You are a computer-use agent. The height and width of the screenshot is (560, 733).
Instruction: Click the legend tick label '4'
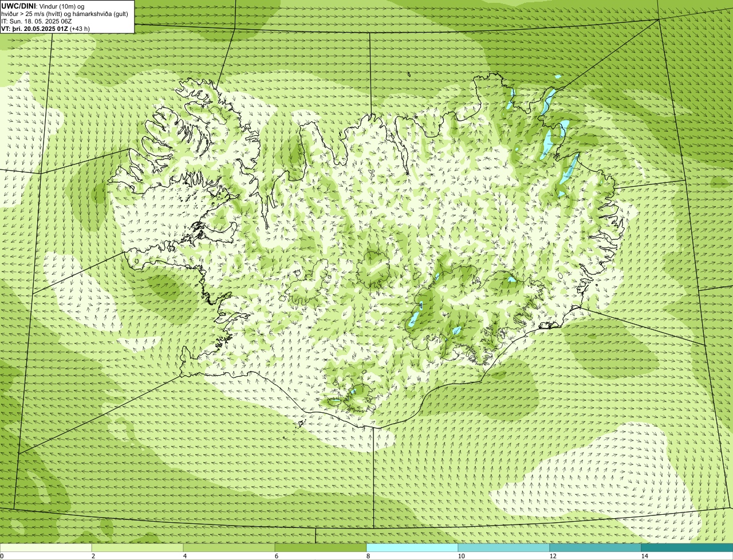185,556
